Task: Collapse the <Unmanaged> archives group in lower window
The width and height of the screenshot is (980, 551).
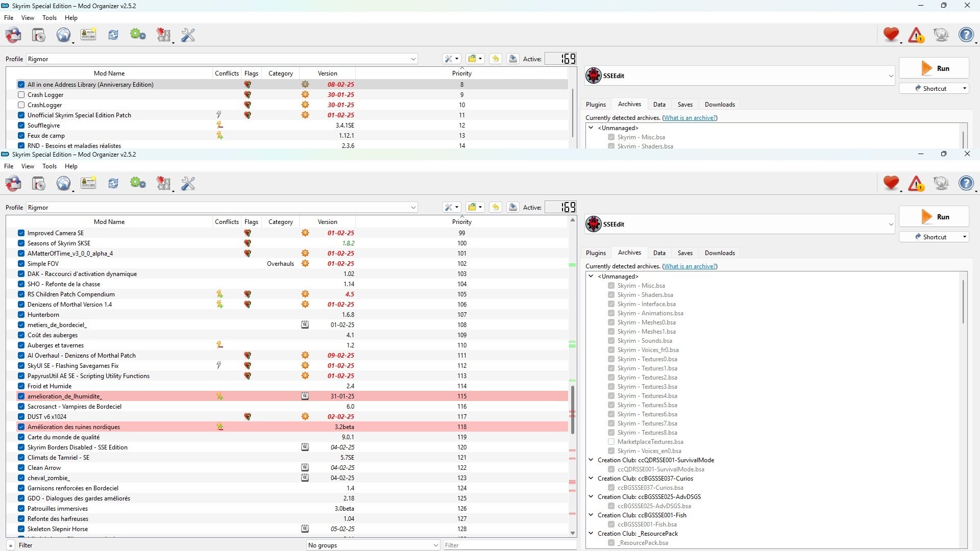Action: (x=591, y=276)
